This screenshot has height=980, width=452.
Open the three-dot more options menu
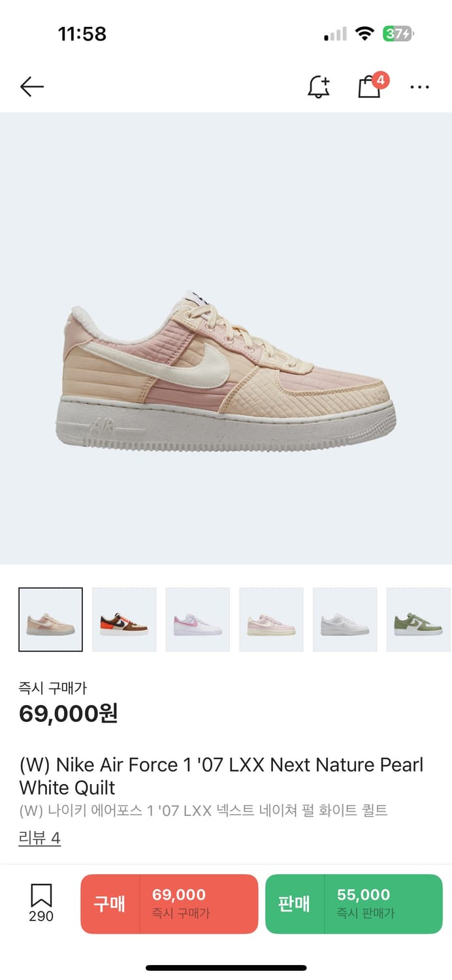tap(419, 87)
